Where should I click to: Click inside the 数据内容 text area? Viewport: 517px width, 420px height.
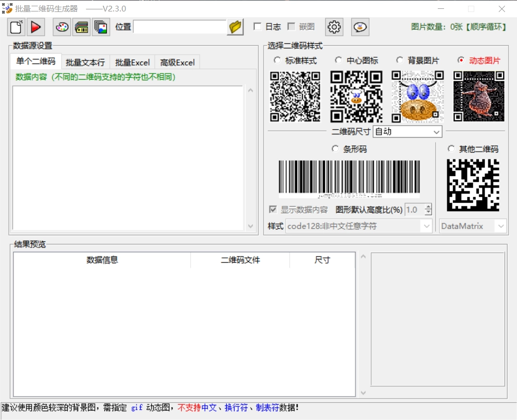point(128,158)
